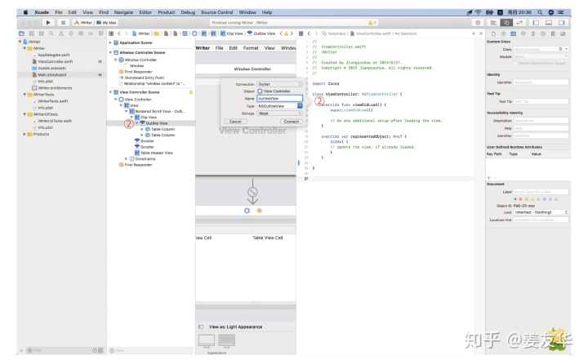The width and height of the screenshot is (588, 364).
Task: Collapse the iWriterTests group
Action: coord(24,95)
